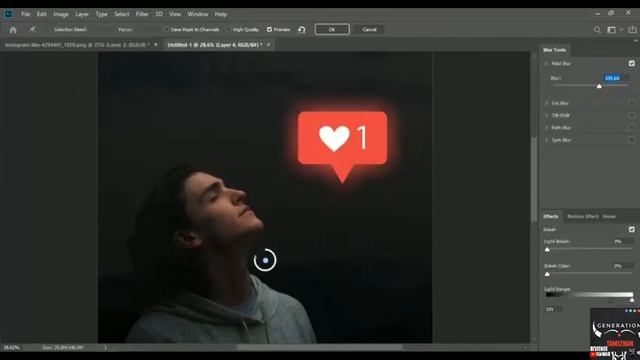640x360 pixels.
Task: Click the Blur amount slider handle
Action: (x=599, y=86)
